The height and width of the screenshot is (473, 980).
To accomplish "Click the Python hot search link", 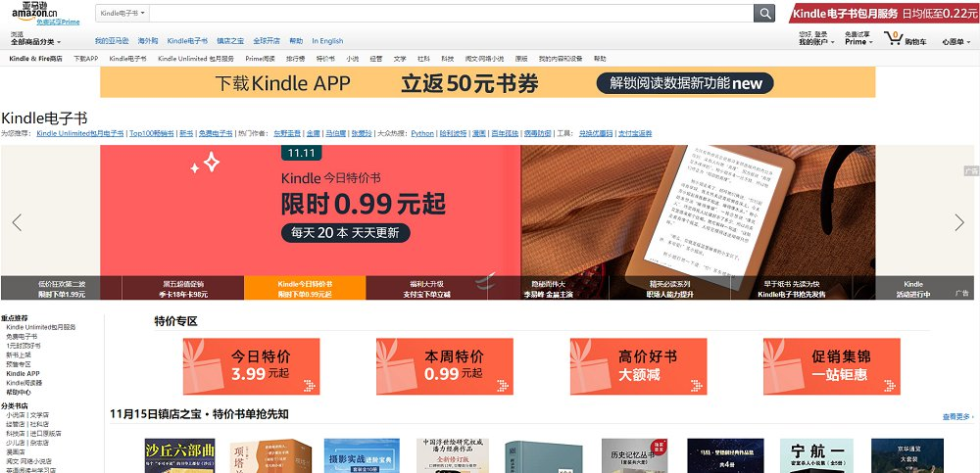I will (422, 133).
